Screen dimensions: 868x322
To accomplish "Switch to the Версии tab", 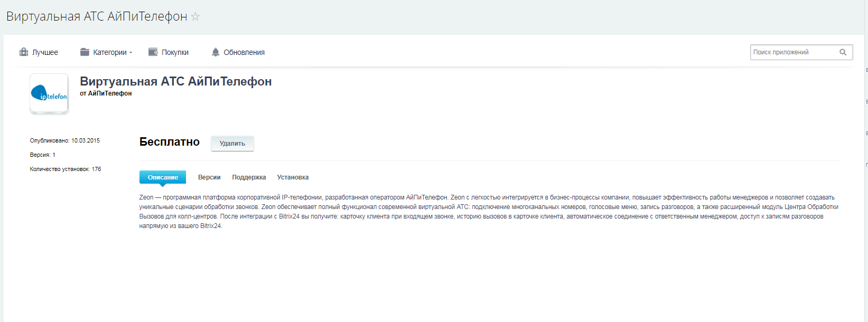I will coord(209,177).
